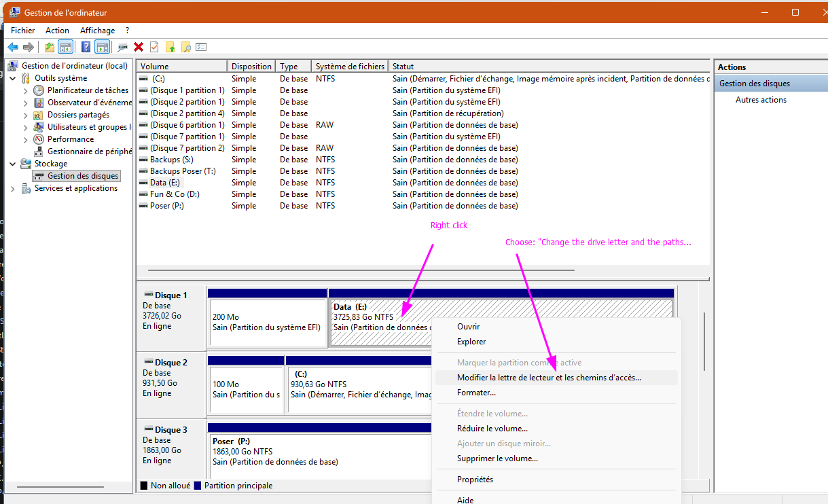Select the Dossiers partagés folder icon

(39, 115)
